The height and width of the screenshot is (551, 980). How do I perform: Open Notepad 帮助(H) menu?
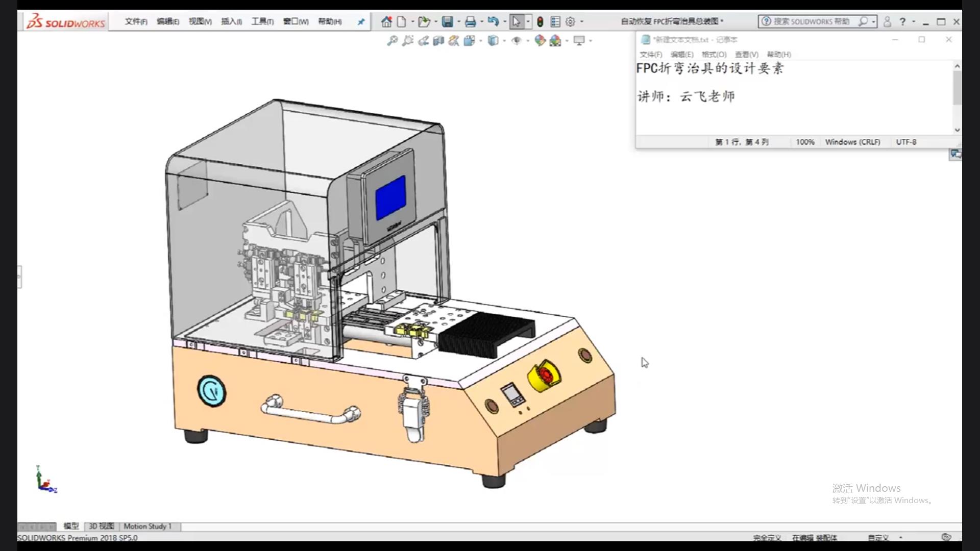coord(779,54)
